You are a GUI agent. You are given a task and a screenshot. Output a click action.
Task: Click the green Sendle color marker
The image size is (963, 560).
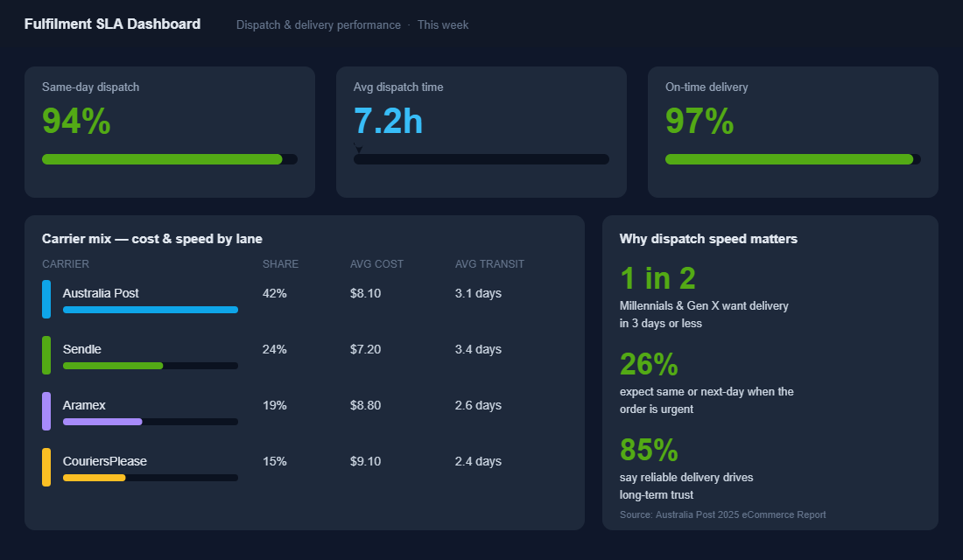coord(46,355)
